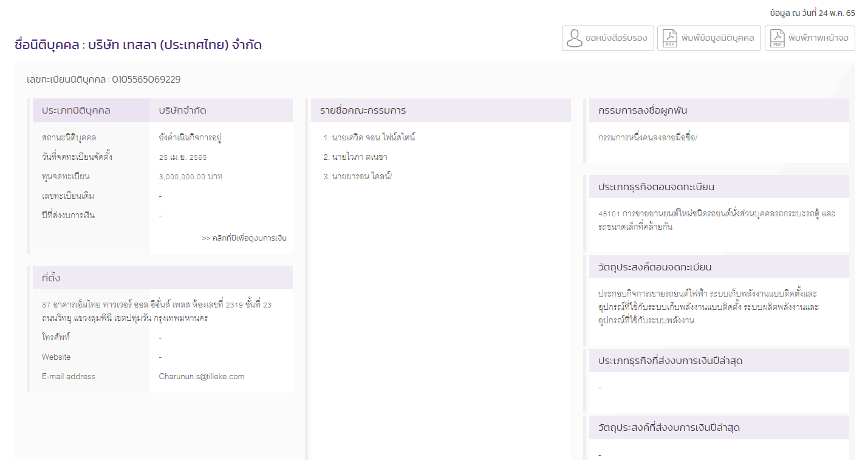Click the บริษัทจำกัด value
Screen dimensions: 868x460
pos(182,111)
